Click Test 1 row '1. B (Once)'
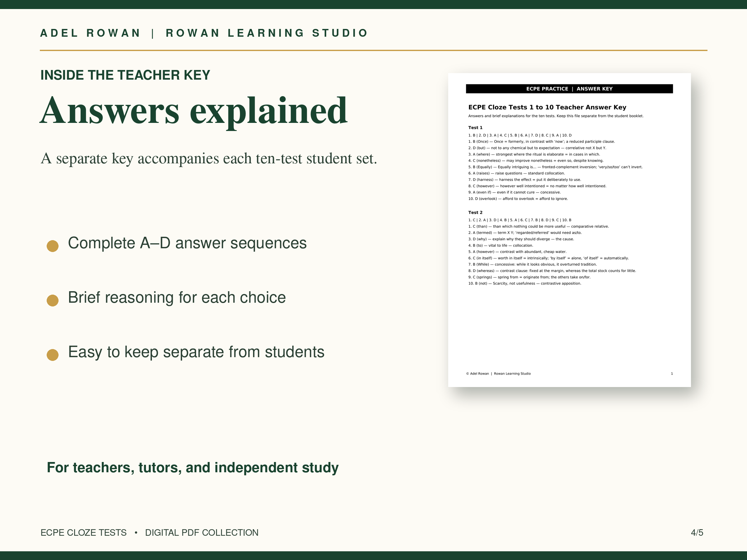Image resolution: width=747 pixels, height=560 pixels. (541, 142)
